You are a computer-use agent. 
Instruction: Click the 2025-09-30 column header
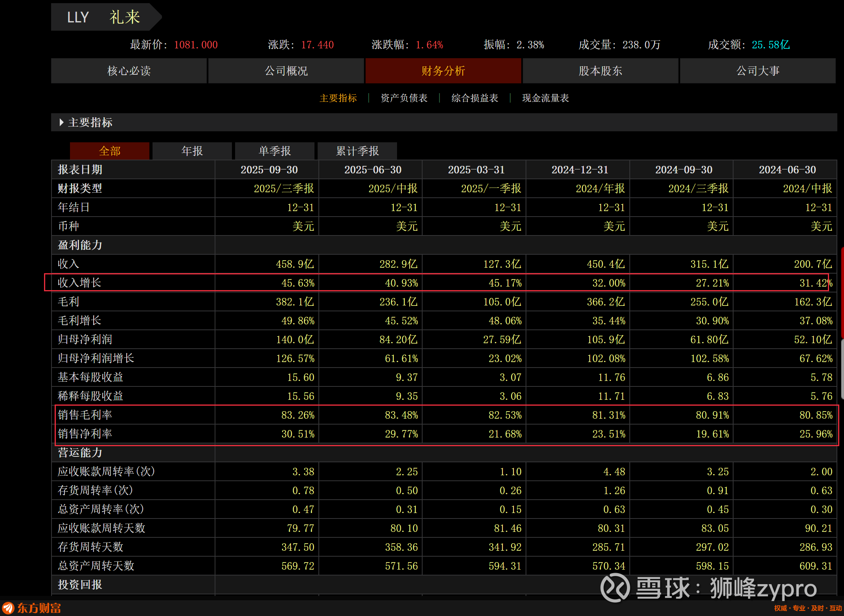[269, 169]
